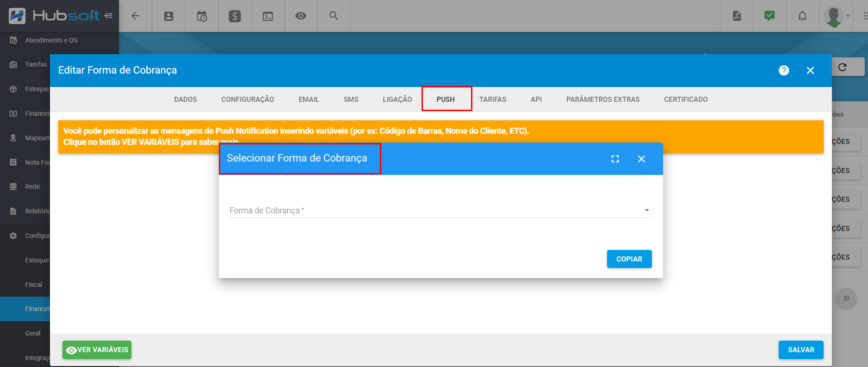Click the back arrow in top toolbar
Screen dimensions: 868x367
(135, 16)
